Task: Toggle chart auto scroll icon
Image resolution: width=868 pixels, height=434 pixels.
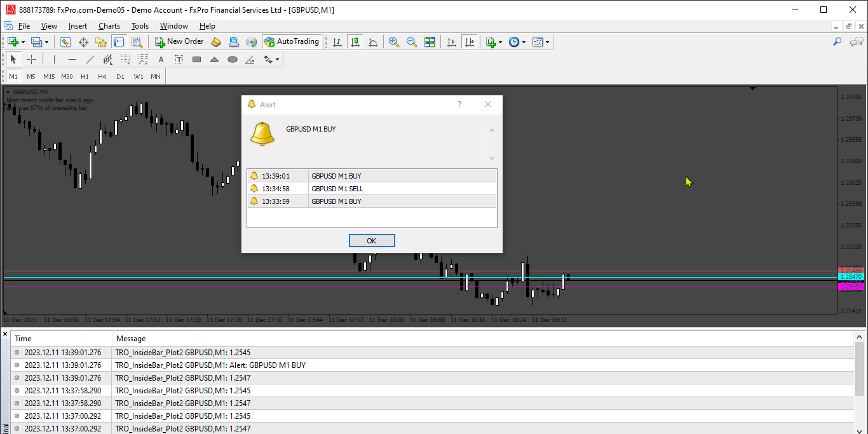Action: (452, 42)
